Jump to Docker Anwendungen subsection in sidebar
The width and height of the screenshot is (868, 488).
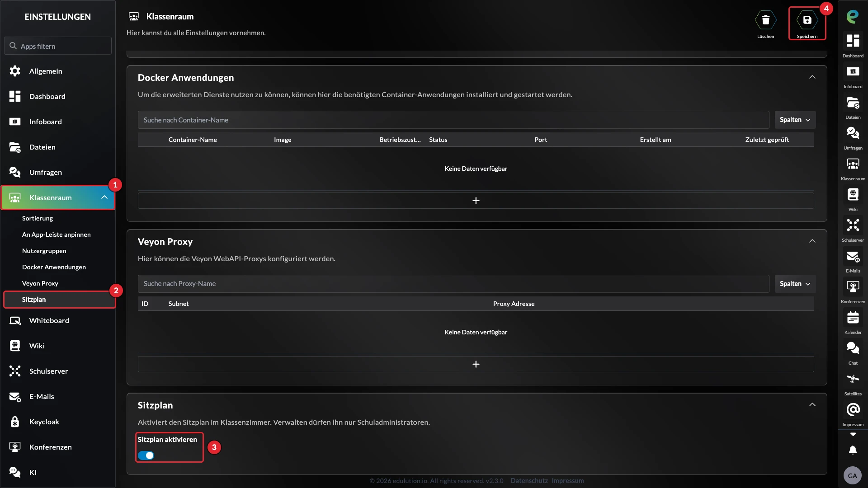(54, 267)
